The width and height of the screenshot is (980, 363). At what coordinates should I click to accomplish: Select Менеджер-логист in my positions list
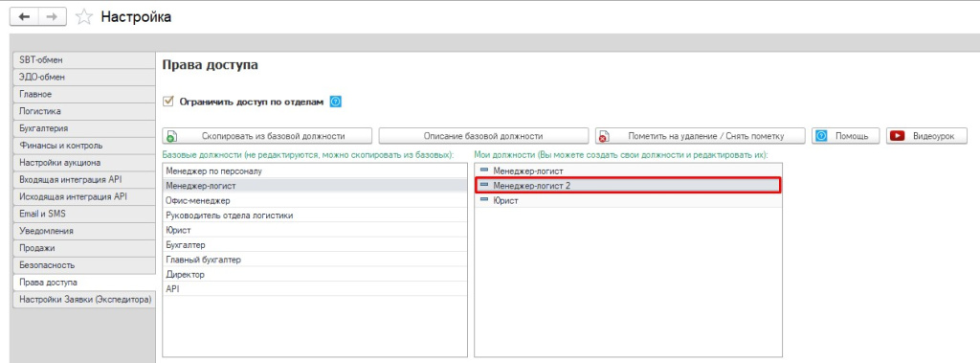click(628, 170)
